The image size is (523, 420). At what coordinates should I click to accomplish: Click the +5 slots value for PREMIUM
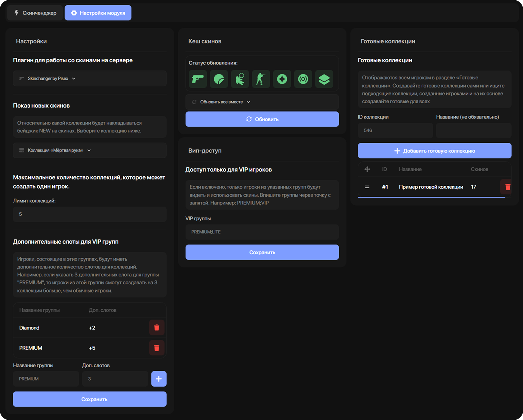(x=92, y=348)
